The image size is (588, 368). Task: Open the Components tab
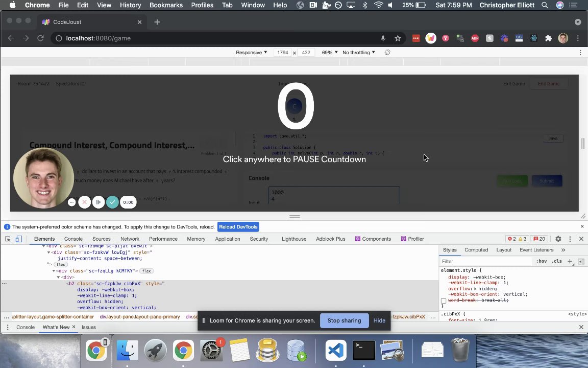click(373, 239)
